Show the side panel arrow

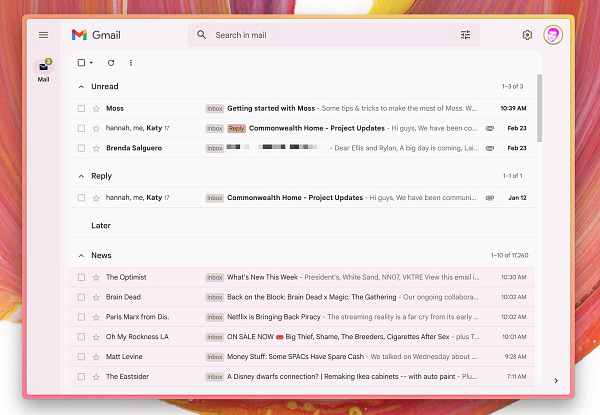click(556, 381)
